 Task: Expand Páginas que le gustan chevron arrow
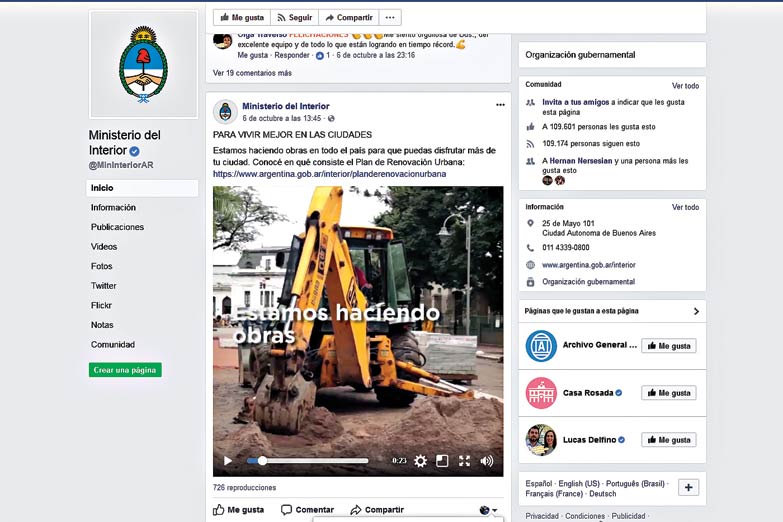coord(696,311)
